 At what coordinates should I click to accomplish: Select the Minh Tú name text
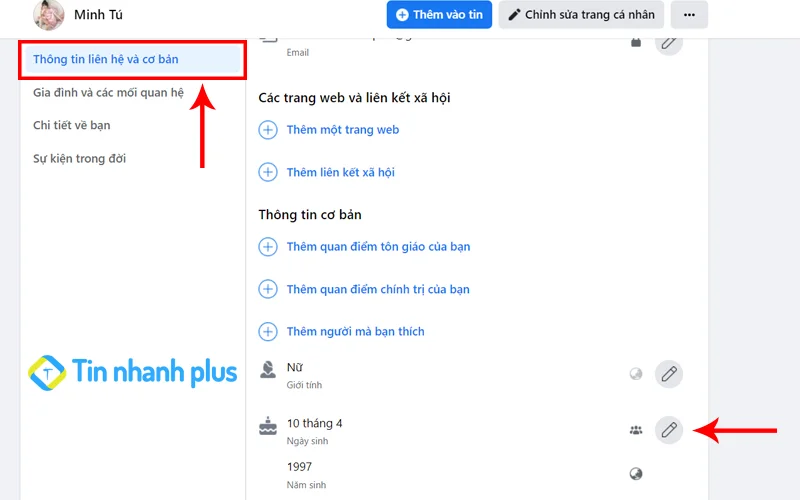point(98,15)
